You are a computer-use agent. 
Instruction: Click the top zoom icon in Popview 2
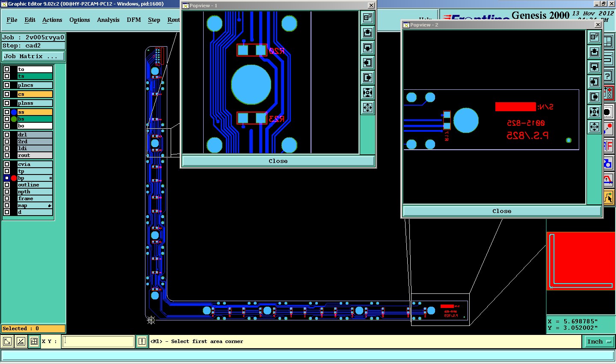(594, 37)
